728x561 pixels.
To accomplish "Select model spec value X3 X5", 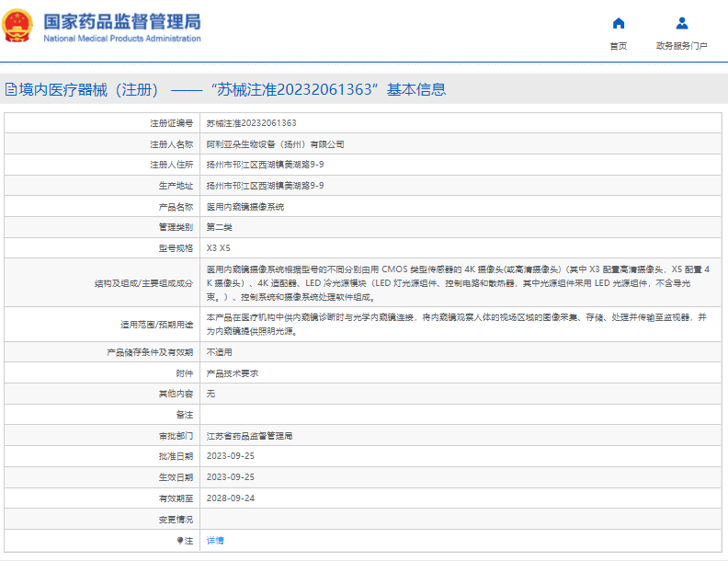I will 218,248.
